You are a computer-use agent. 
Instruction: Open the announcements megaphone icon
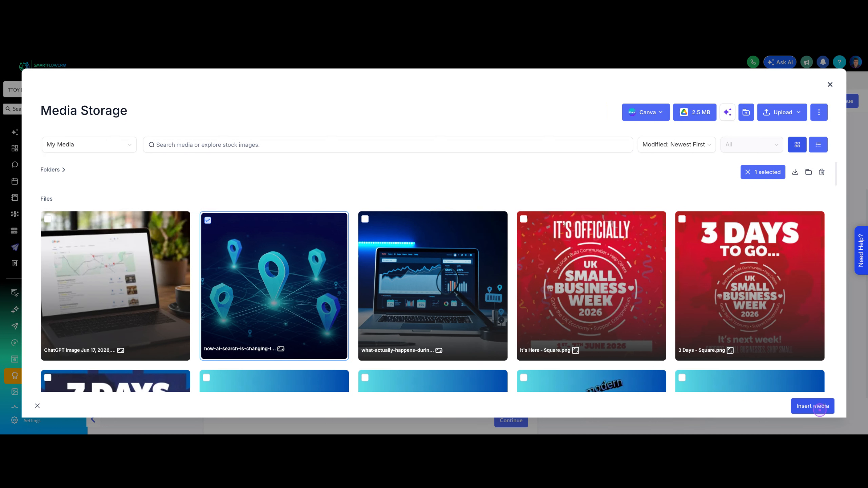pyautogui.click(x=807, y=62)
